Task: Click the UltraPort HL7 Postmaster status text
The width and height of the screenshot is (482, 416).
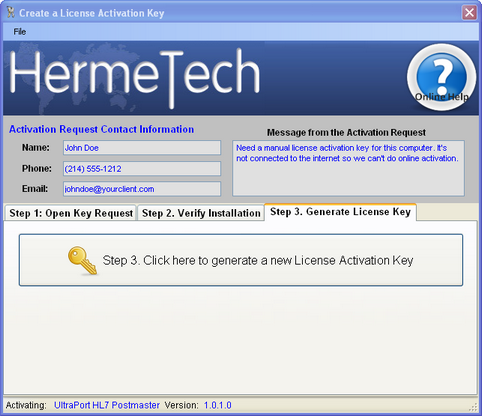Action: point(107,405)
